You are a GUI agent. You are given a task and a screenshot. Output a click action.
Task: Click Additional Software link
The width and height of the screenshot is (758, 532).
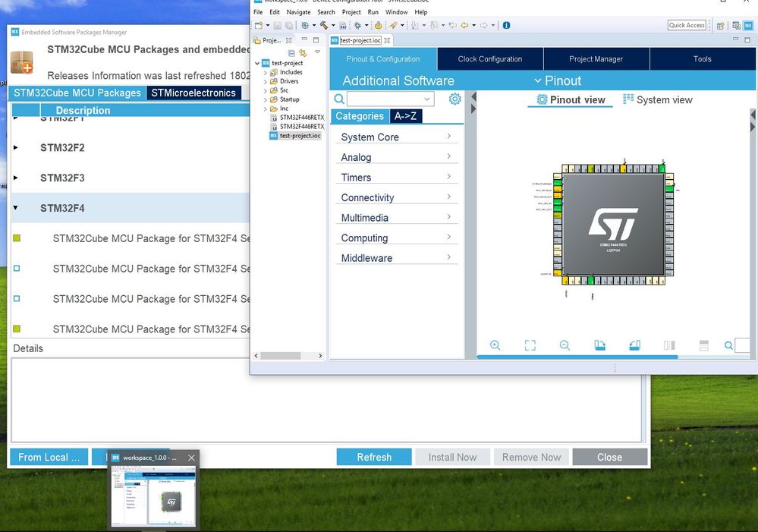pyautogui.click(x=398, y=80)
